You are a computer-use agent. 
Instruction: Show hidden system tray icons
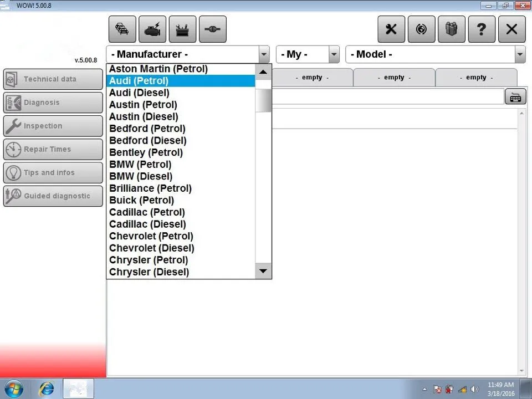click(x=424, y=389)
